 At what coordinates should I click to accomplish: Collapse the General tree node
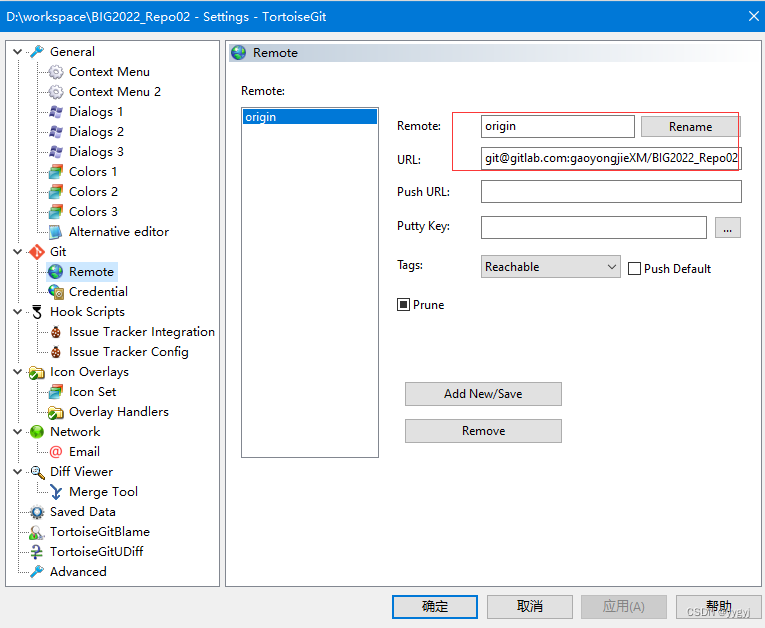(18, 52)
